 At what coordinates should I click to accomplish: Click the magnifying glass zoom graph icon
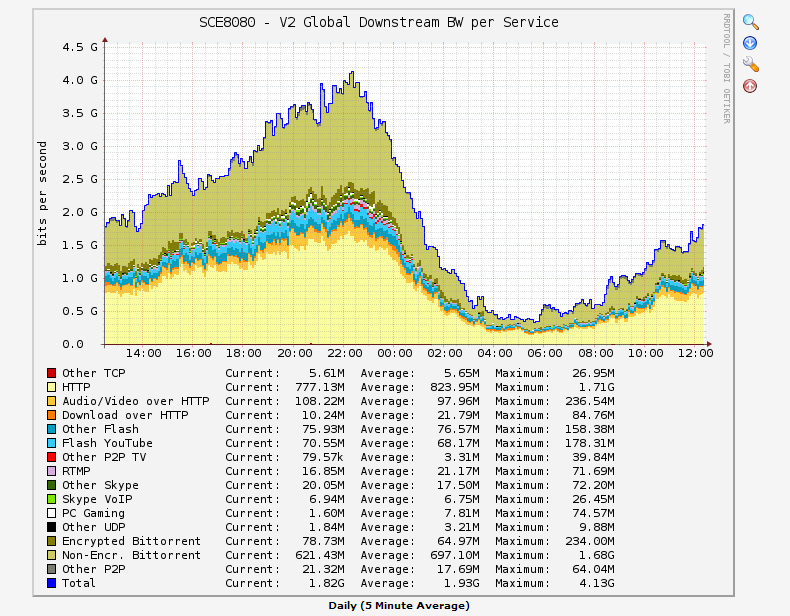[x=750, y=21]
